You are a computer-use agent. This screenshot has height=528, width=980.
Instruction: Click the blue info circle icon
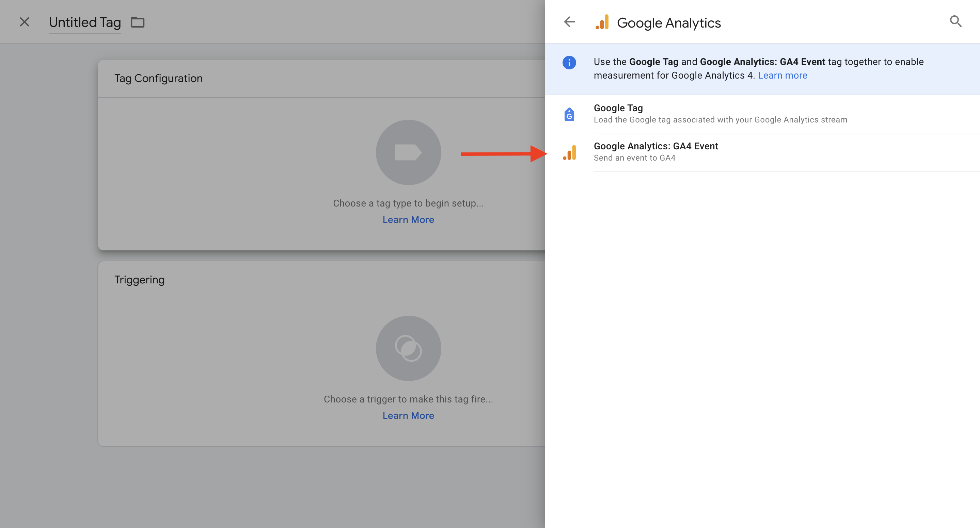tap(569, 62)
